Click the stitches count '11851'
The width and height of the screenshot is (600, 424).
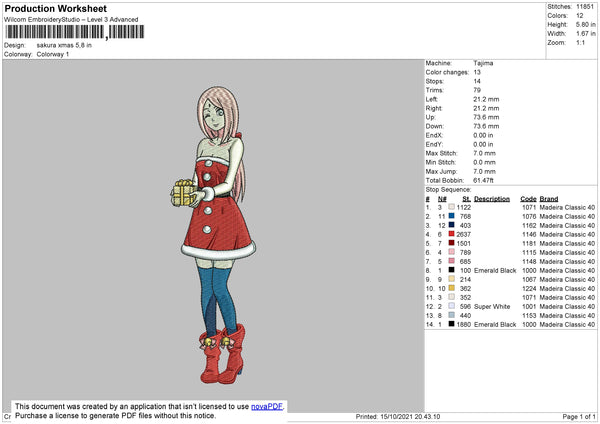click(585, 7)
